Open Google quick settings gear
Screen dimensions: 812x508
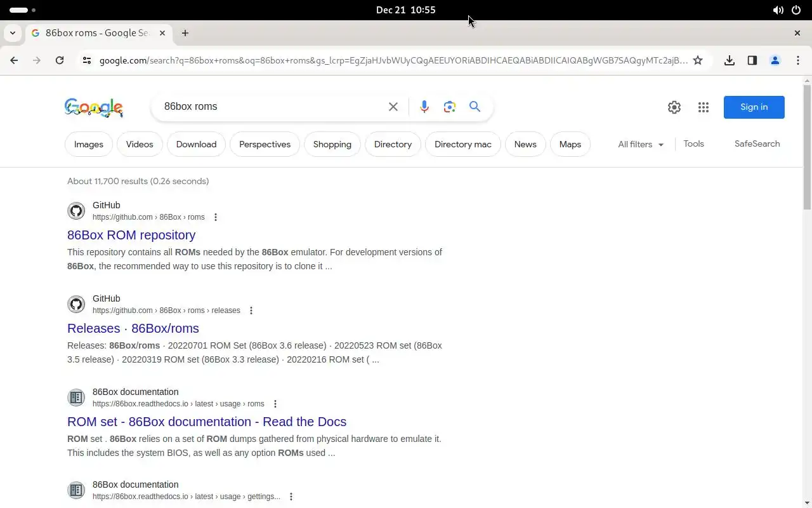pos(674,107)
